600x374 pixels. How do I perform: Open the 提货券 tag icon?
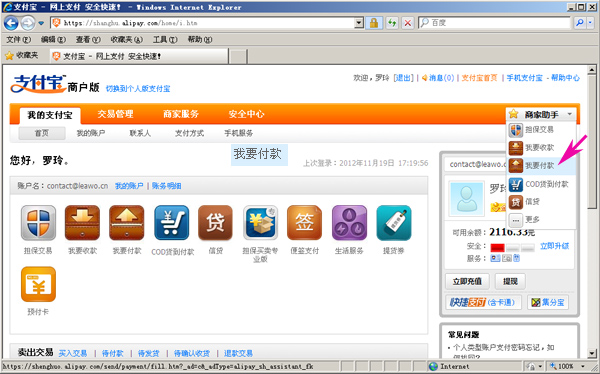point(394,223)
